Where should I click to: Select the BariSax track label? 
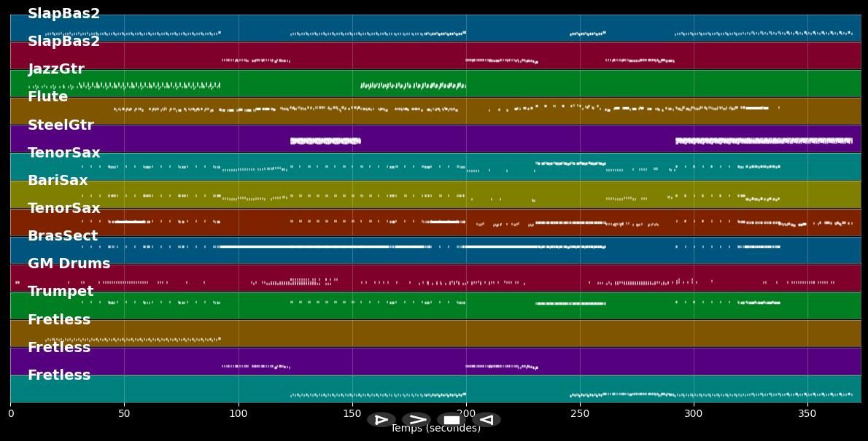tap(58, 181)
